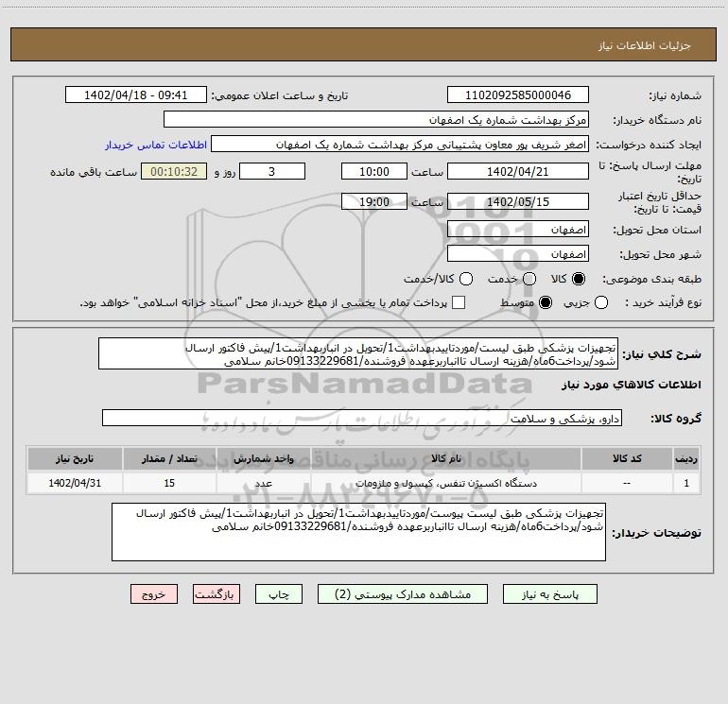The width and height of the screenshot is (728, 704).
Task: Click the تعداد / مقدار column header
Action: pyautogui.click(x=169, y=458)
